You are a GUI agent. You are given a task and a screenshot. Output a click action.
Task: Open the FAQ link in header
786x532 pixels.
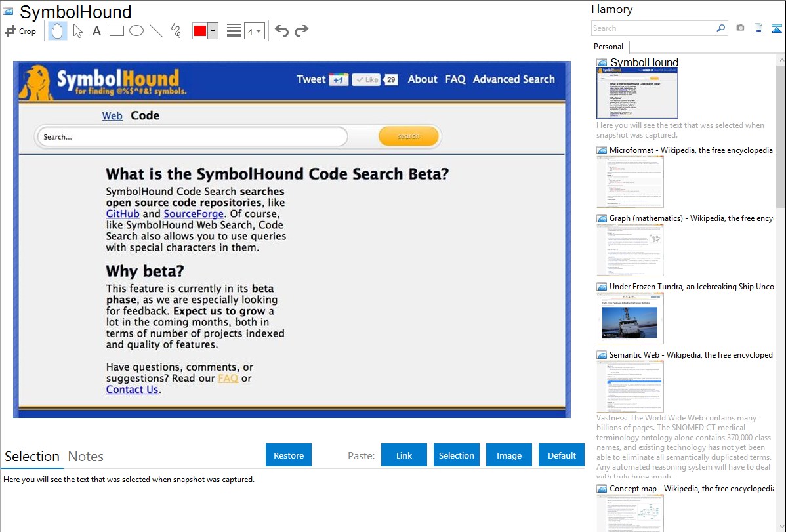point(455,79)
